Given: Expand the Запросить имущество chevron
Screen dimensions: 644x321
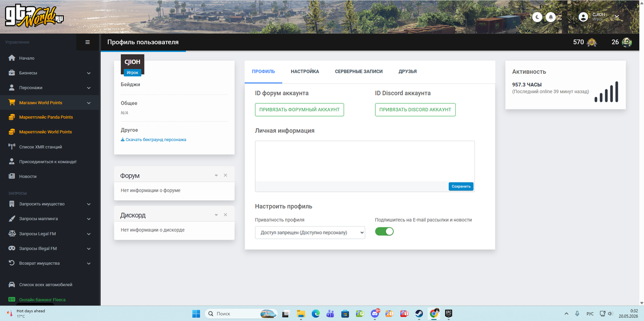Looking at the screenshot, I should [89, 204].
